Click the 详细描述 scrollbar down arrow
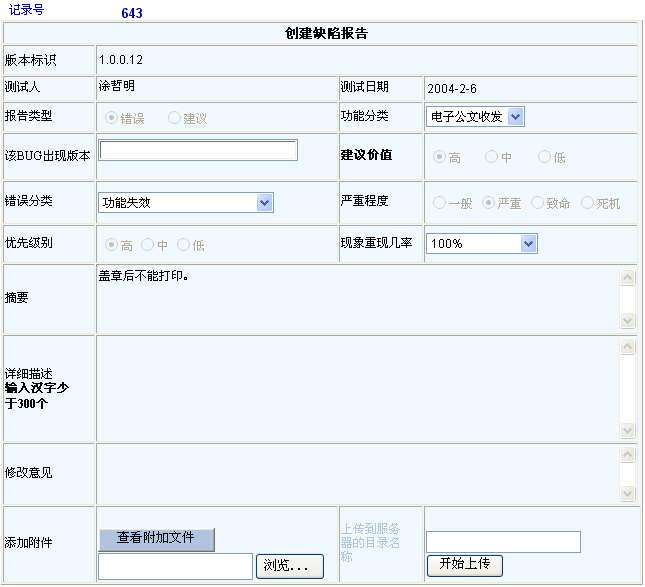 (x=627, y=430)
